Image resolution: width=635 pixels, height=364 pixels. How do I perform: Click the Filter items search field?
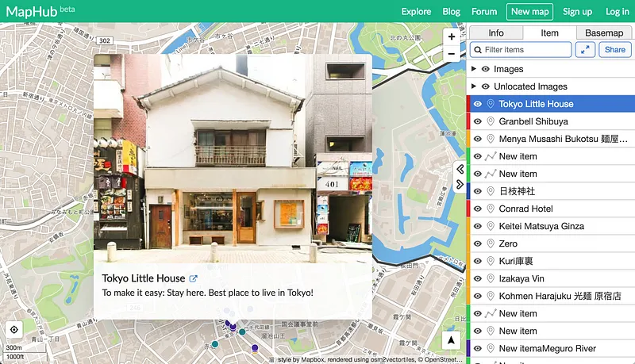tap(525, 49)
